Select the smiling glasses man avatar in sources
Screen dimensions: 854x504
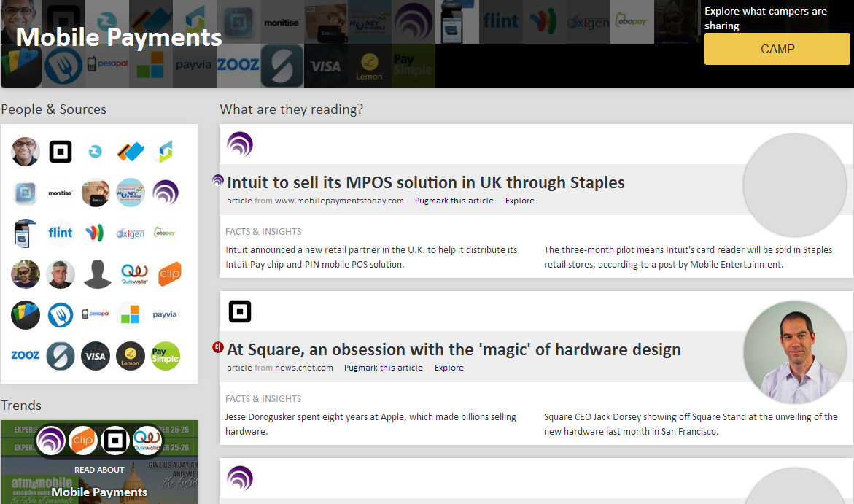point(26,152)
